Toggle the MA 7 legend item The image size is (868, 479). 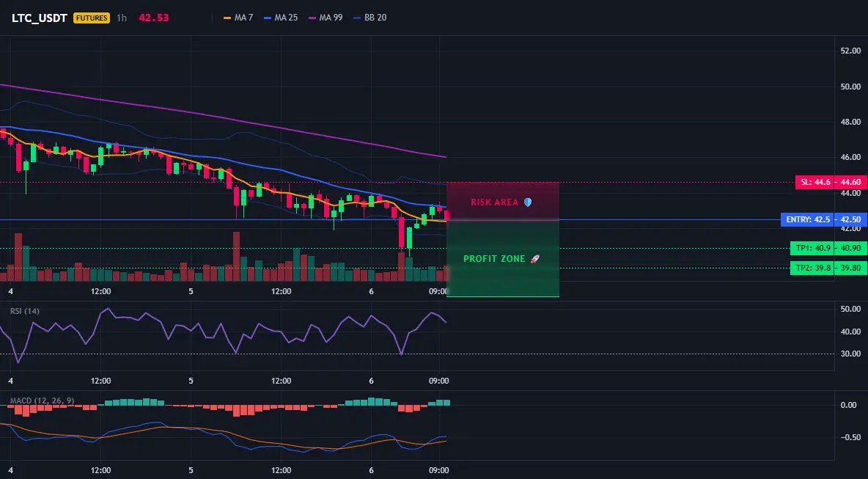[238, 18]
